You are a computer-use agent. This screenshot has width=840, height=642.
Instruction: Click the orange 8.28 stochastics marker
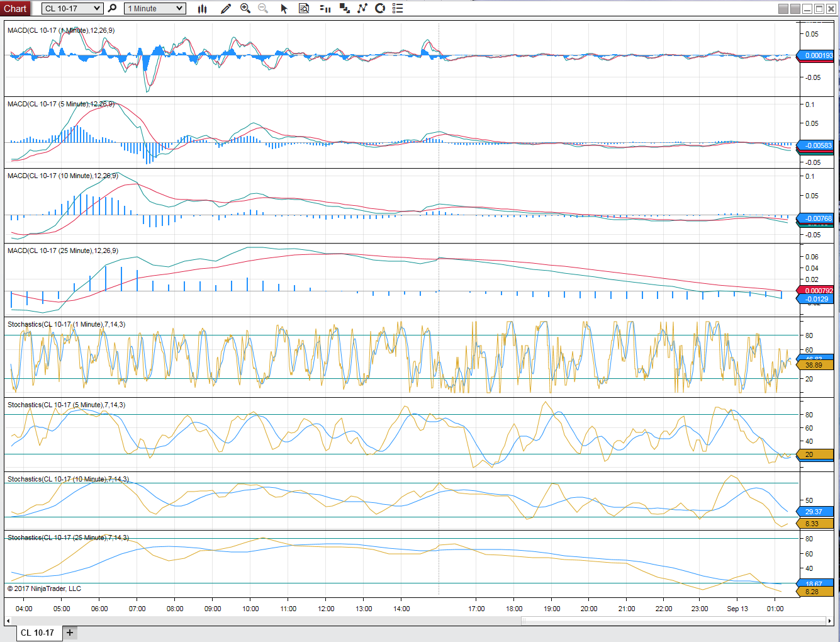pyautogui.click(x=815, y=592)
